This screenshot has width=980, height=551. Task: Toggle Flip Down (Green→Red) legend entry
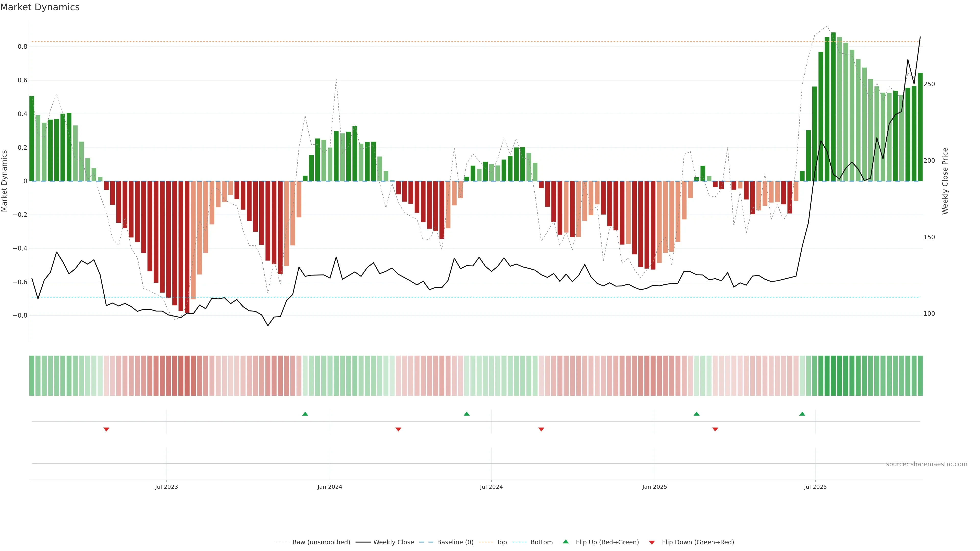(x=698, y=542)
